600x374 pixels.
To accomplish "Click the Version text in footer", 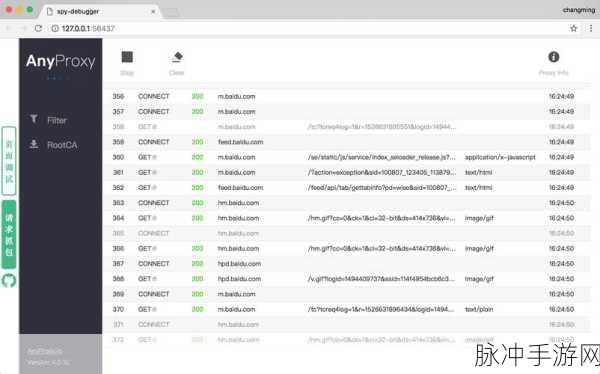I will point(48,362).
